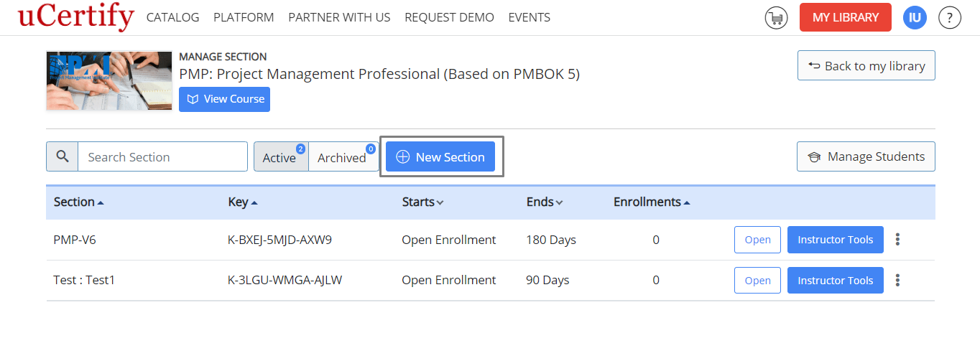The width and height of the screenshot is (980, 361).
Task: Click the 90 Days end value
Action: (x=547, y=281)
